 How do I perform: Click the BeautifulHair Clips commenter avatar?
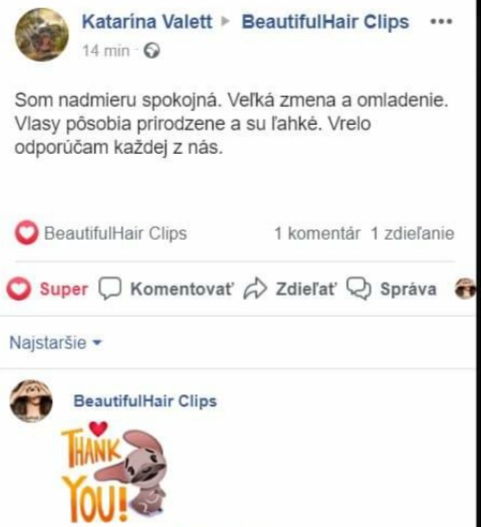click(x=31, y=401)
